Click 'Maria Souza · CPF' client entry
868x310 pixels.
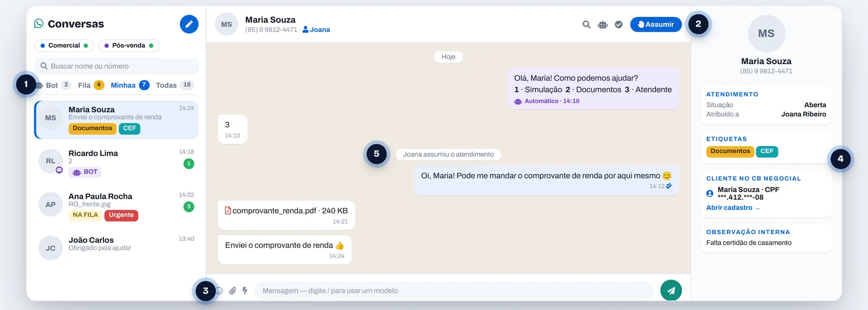tap(748, 193)
